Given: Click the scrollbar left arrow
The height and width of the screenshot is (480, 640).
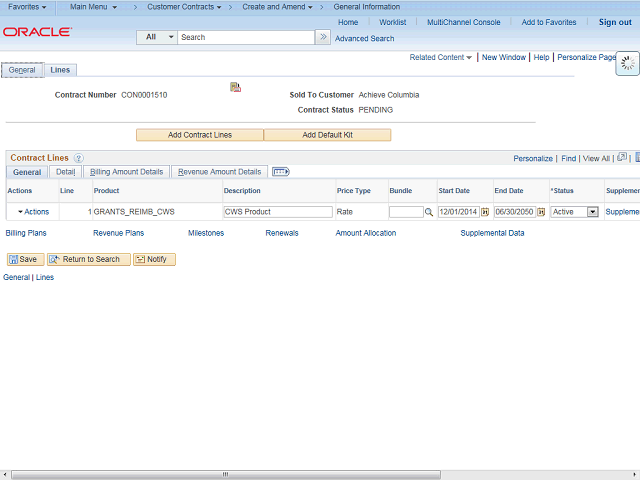Looking at the screenshot, I should click(x=4, y=475).
